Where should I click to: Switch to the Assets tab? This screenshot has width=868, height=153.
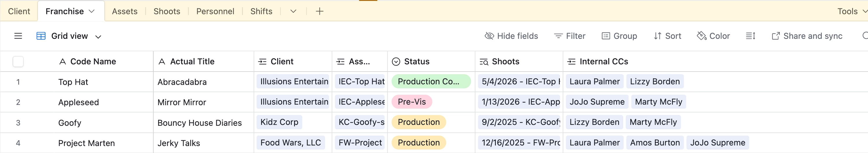pyautogui.click(x=125, y=11)
